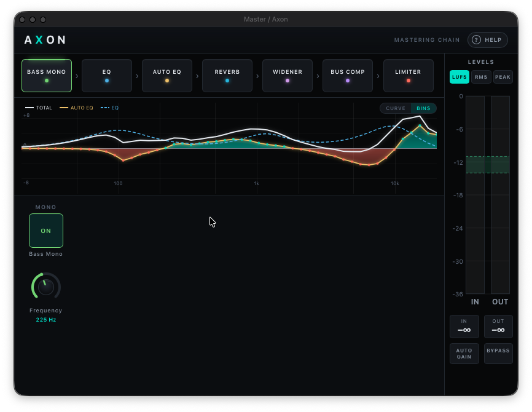Click the Levels heading
532x412 pixels.
481,62
